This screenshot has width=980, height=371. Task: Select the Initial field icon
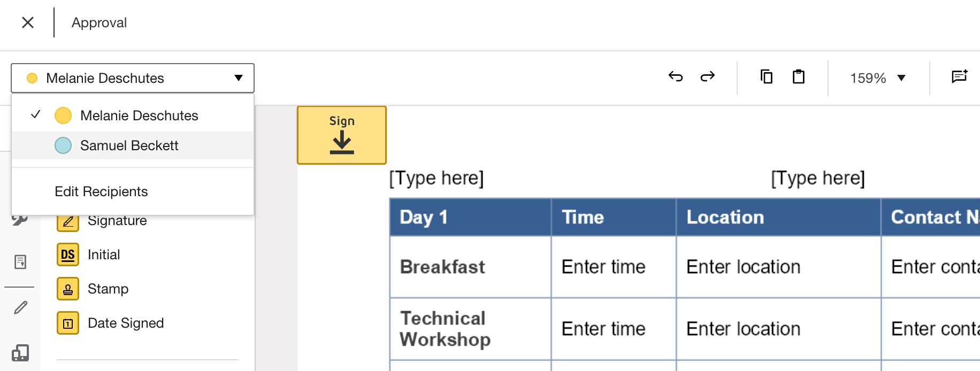point(68,254)
